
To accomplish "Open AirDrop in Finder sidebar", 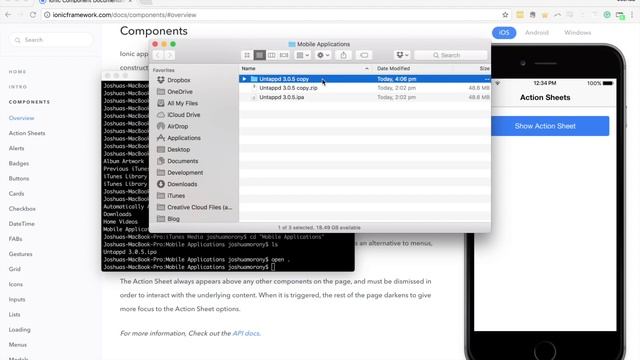I will point(177,127).
